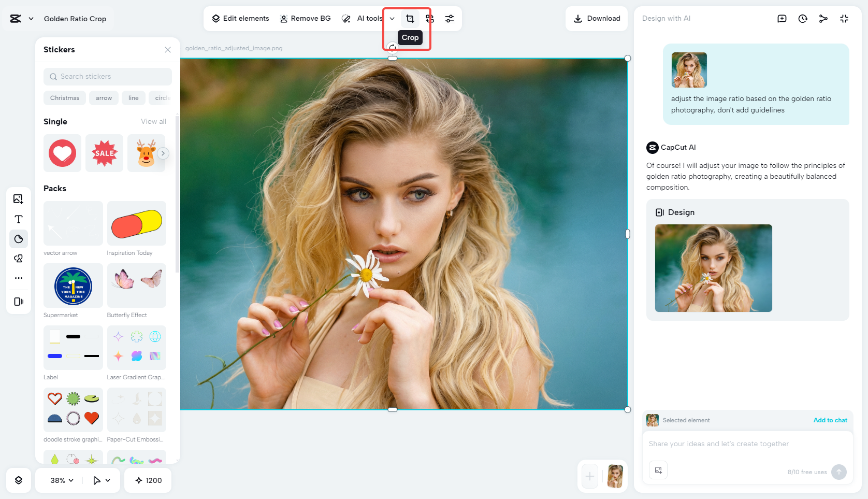
Task: Open the generated Design preview image
Action: point(714,268)
